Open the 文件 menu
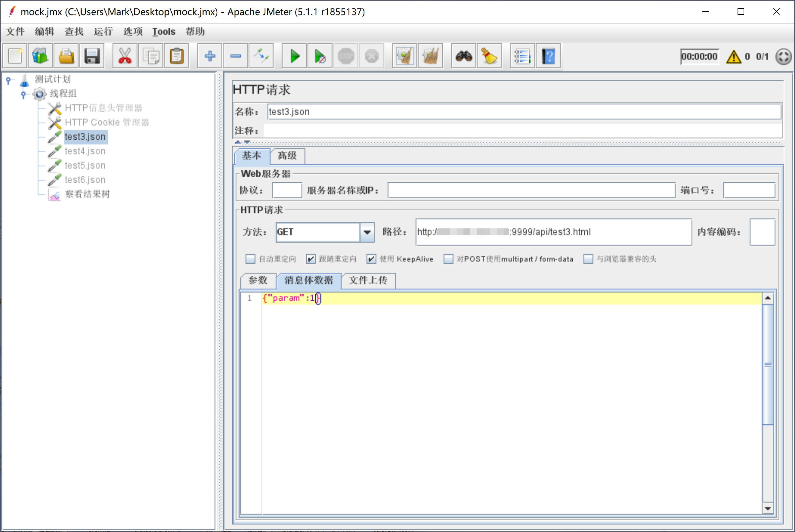795x532 pixels. point(15,32)
